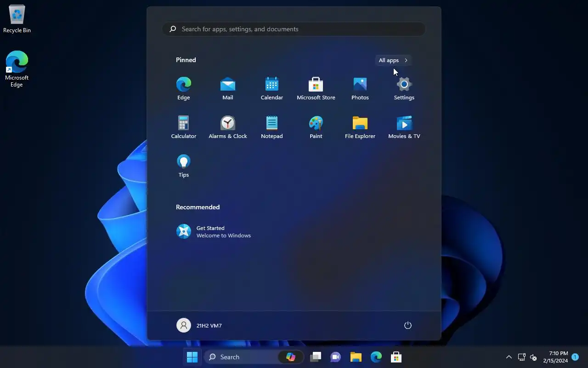Open the Paint app

(316, 127)
